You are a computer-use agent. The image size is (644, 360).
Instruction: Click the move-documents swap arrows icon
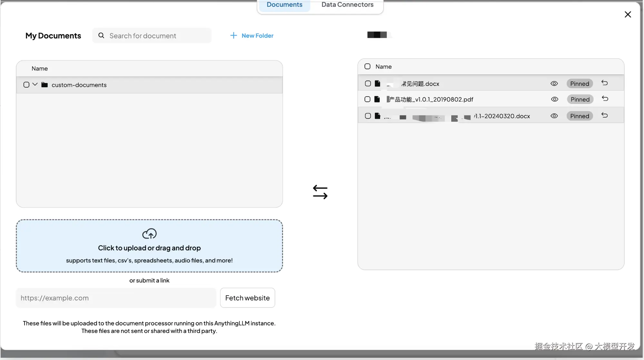pyautogui.click(x=320, y=192)
